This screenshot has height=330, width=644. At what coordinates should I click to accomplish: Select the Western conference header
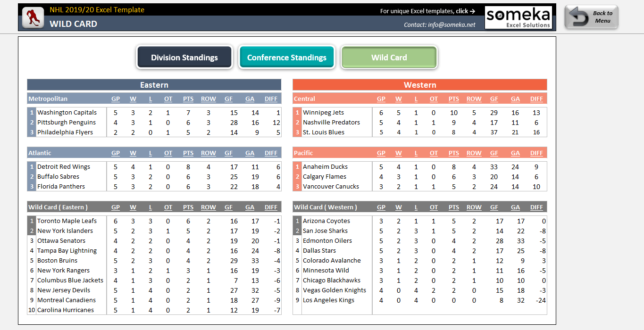420,85
